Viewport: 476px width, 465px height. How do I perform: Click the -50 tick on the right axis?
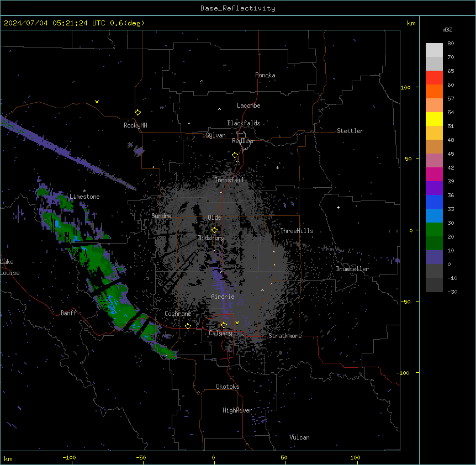pyautogui.click(x=405, y=302)
